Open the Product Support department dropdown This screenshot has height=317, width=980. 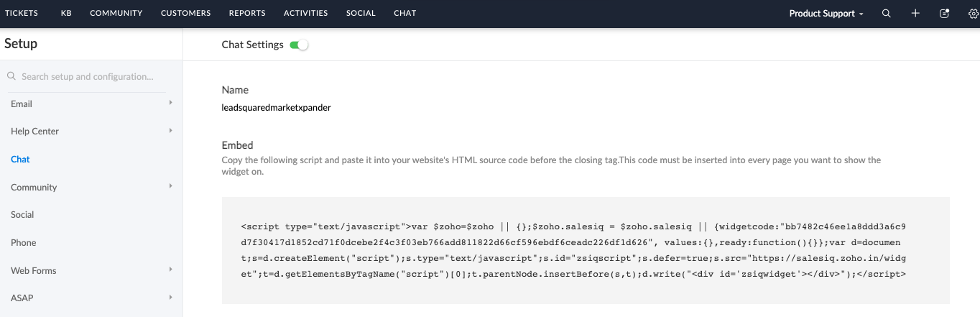(x=826, y=14)
